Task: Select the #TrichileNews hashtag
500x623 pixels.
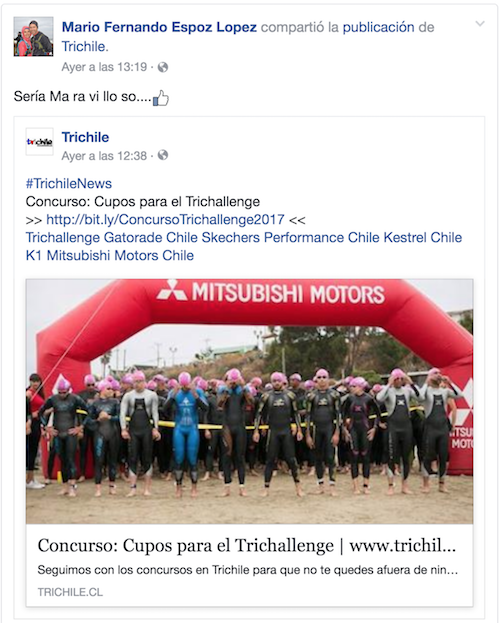Action: pyautogui.click(x=69, y=184)
